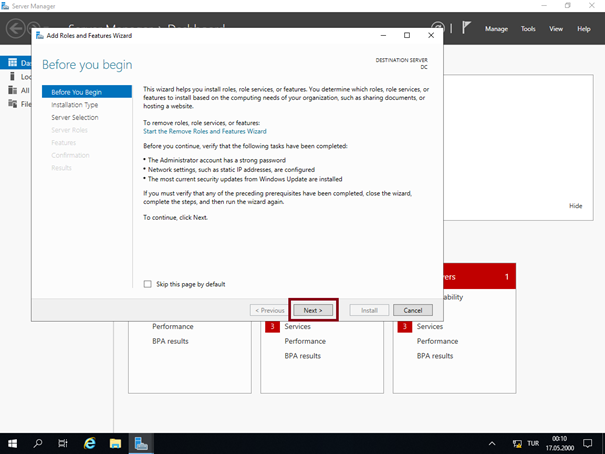Show hidden system tray icons
Viewport: 605px width, 454px height.
492,444
